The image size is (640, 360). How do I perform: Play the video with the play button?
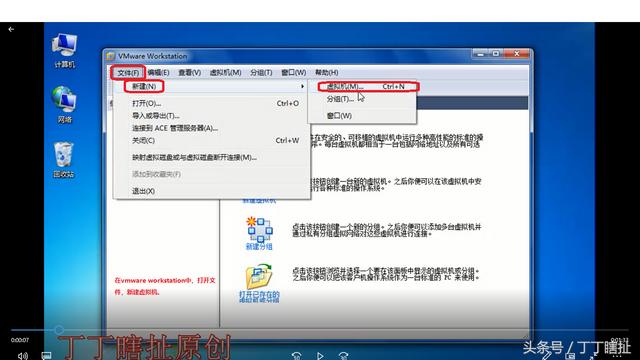click(x=320, y=356)
